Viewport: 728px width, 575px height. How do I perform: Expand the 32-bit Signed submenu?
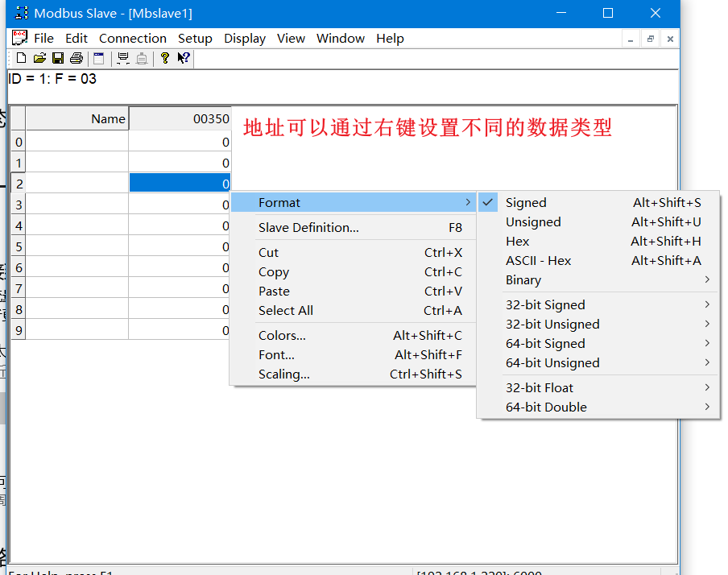click(598, 304)
